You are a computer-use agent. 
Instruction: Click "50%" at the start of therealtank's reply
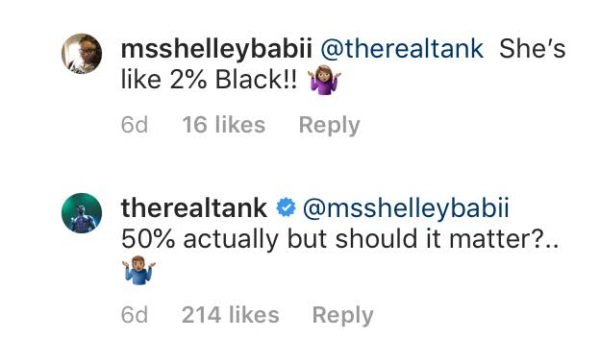[x=148, y=240]
